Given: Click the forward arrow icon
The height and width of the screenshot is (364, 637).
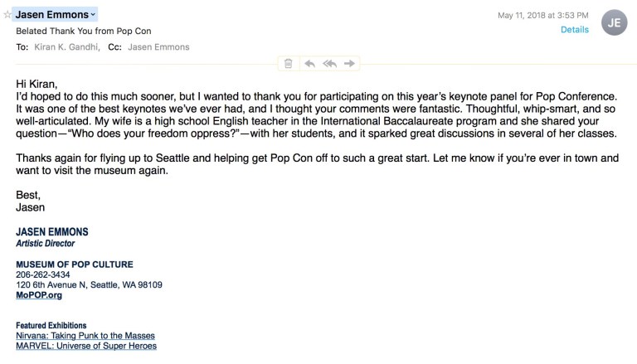Looking at the screenshot, I should coord(349,64).
